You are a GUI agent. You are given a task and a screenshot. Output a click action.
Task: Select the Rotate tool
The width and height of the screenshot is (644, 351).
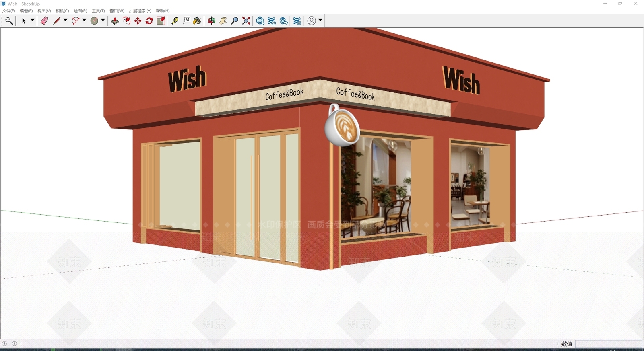tap(149, 21)
